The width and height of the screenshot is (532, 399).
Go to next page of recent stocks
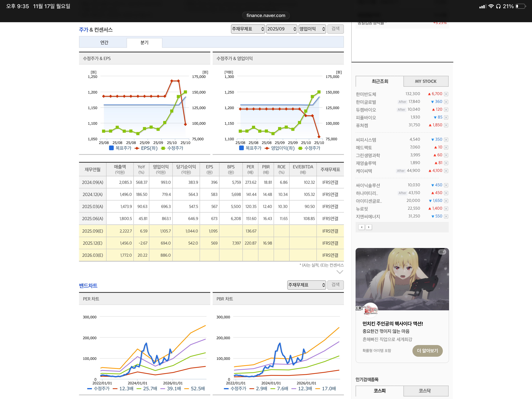pos(369,227)
